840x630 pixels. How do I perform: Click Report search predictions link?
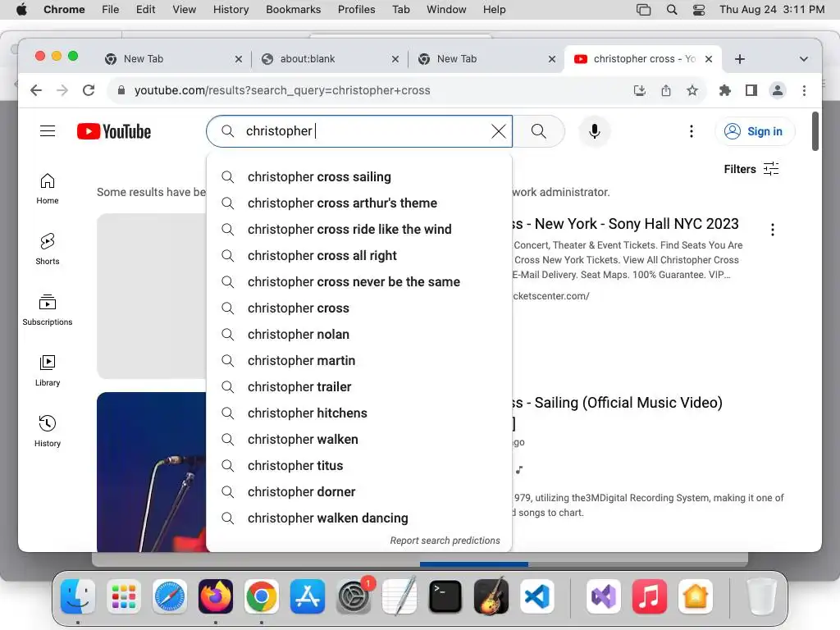[x=445, y=541]
